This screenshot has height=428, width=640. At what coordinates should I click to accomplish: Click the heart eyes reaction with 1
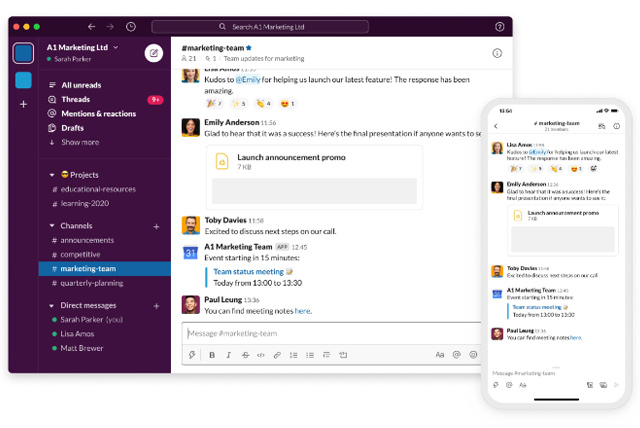point(287,104)
